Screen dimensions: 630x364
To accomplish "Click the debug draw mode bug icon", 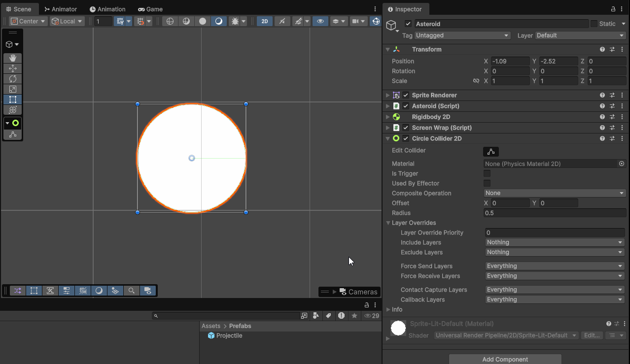I will click(x=235, y=21).
